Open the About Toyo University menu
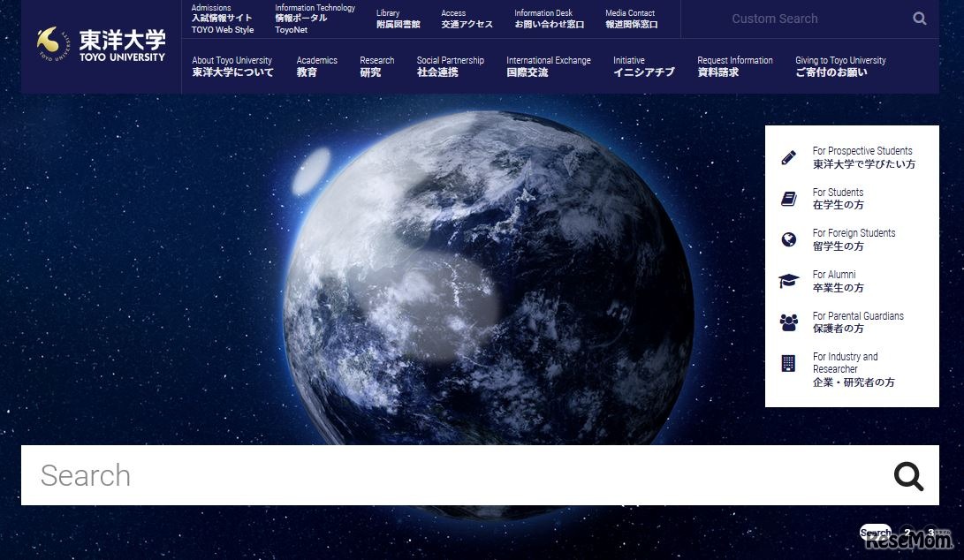The height and width of the screenshot is (560, 964). [232, 66]
